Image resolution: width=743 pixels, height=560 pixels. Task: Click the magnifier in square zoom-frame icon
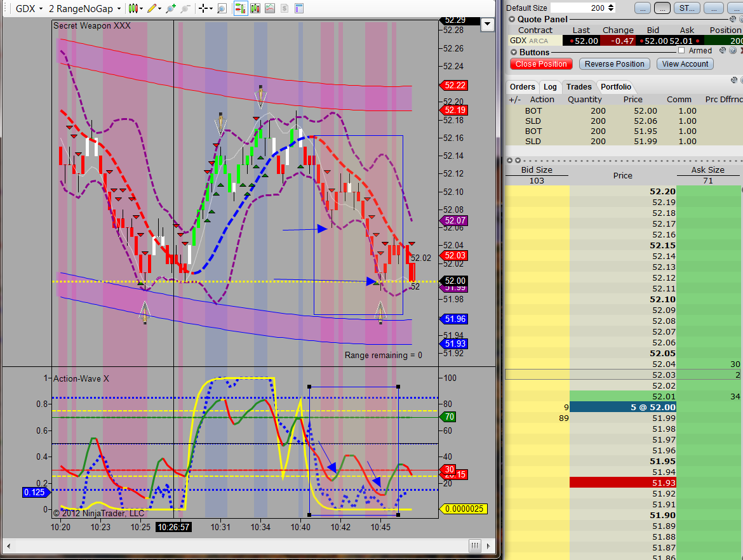[222, 8]
